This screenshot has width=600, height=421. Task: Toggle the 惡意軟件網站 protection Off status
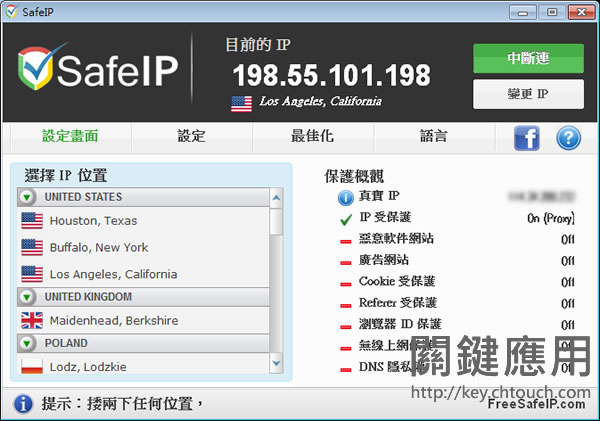click(x=568, y=240)
